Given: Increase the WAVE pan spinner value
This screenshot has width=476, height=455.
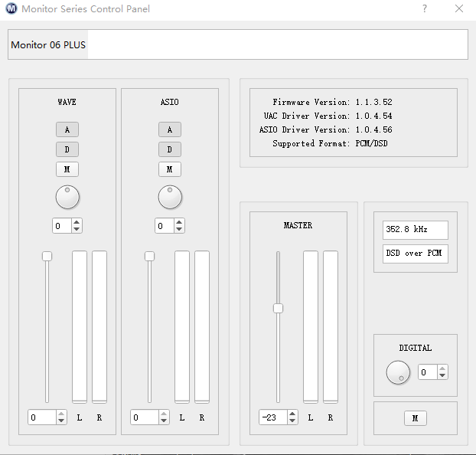Looking at the screenshot, I should click(77, 222).
